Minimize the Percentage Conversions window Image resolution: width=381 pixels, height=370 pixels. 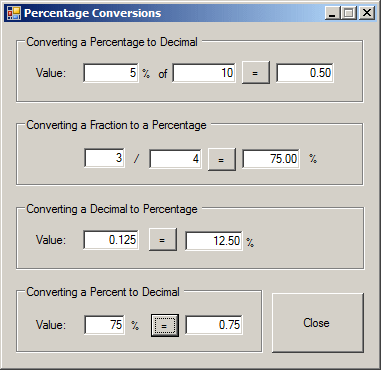332,13
